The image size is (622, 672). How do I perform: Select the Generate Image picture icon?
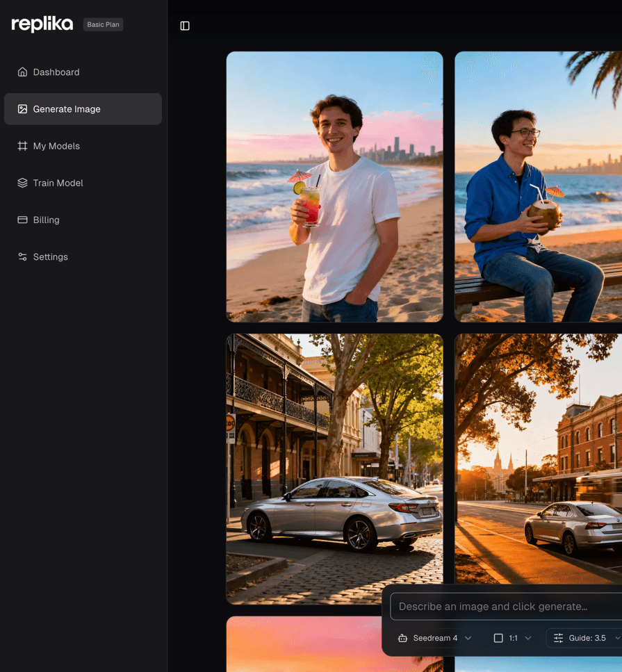[22, 108]
